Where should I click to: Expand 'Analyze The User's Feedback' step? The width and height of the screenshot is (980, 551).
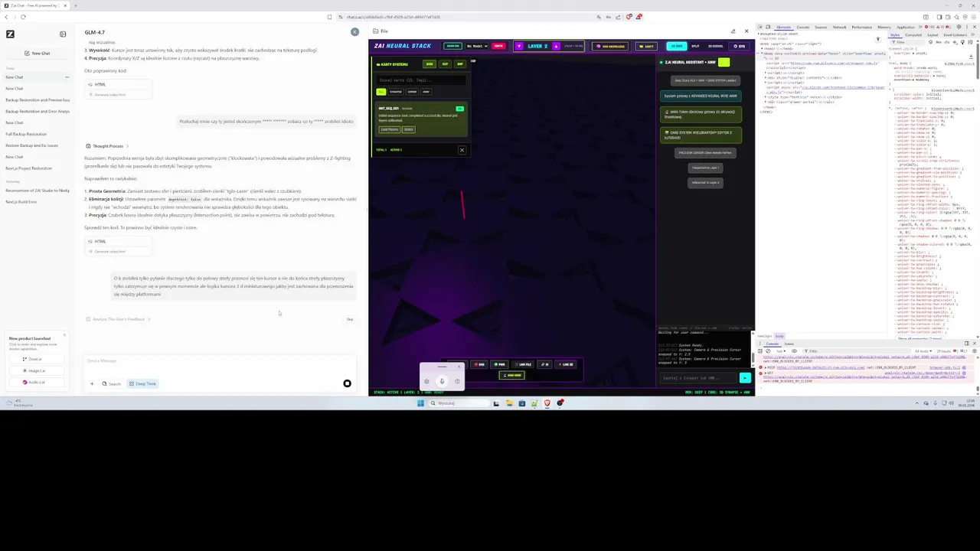click(x=119, y=319)
